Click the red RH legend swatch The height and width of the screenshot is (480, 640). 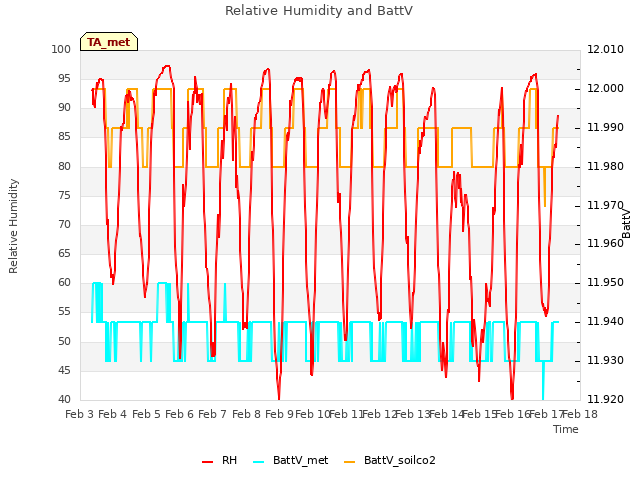click(x=207, y=462)
